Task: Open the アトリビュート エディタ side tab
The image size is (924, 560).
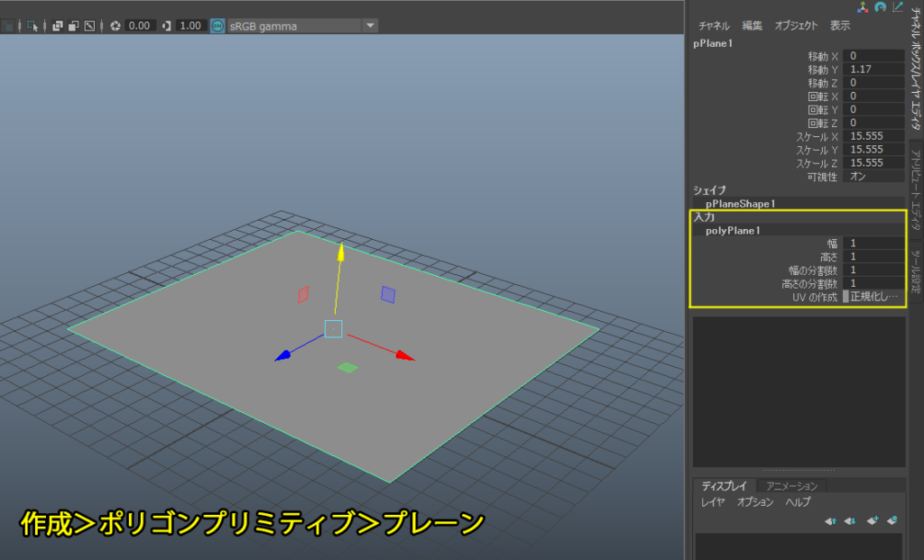Action: click(x=916, y=189)
